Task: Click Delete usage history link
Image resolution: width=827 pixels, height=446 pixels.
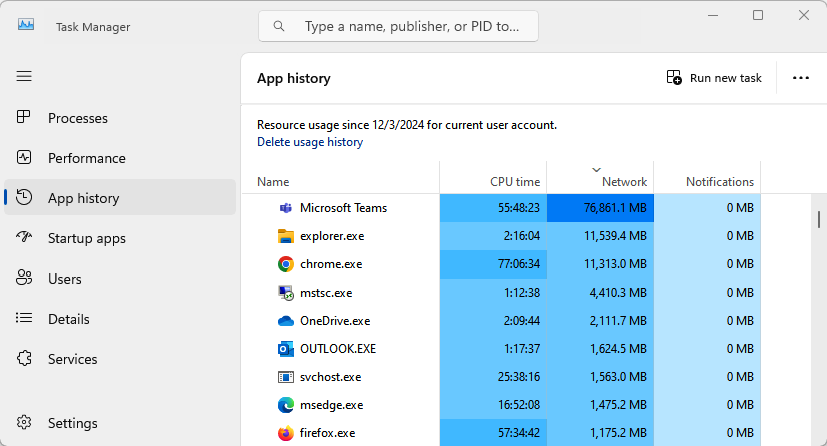Action: tap(310, 142)
